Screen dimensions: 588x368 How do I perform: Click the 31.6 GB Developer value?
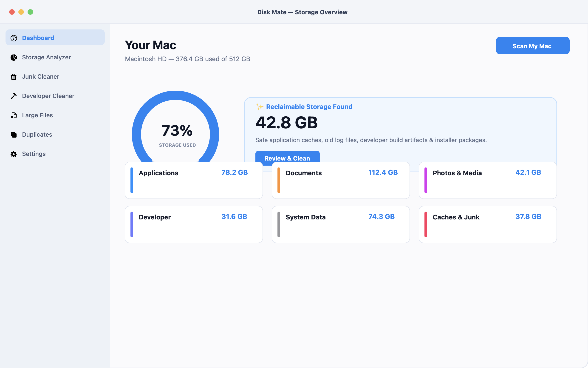click(234, 216)
